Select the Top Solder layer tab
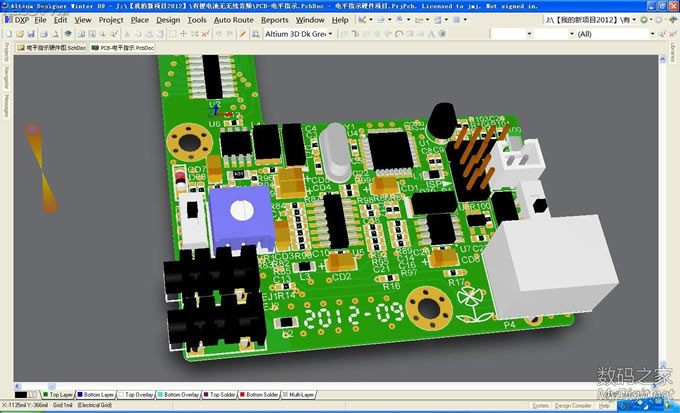This screenshot has width=680, height=413. [x=224, y=395]
